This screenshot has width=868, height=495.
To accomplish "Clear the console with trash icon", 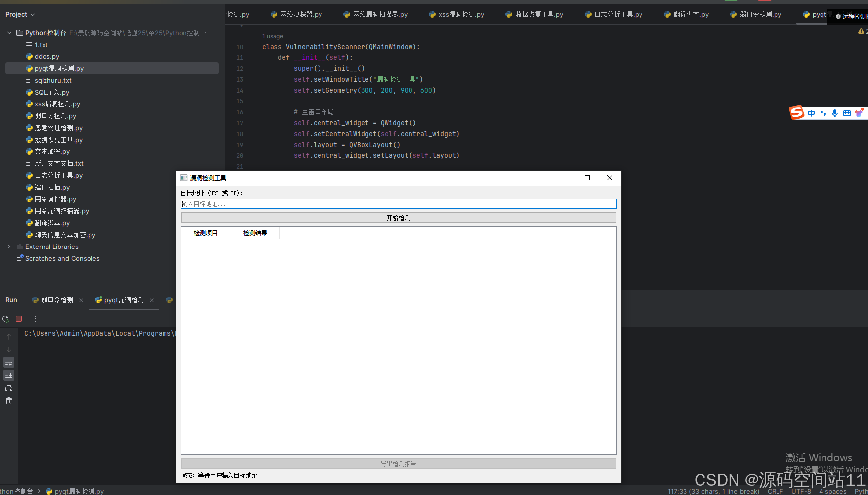I will tap(9, 401).
